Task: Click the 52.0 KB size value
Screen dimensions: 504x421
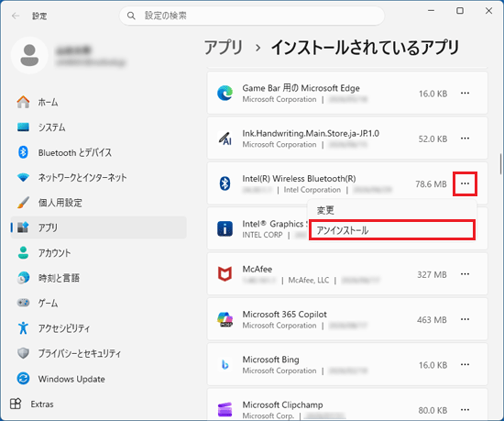Action: point(433,139)
